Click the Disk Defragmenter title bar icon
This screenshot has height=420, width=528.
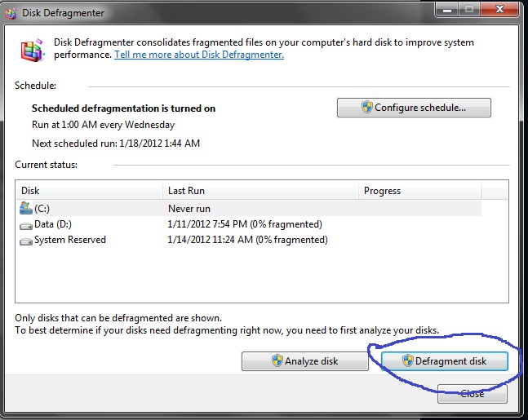coord(11,14)
